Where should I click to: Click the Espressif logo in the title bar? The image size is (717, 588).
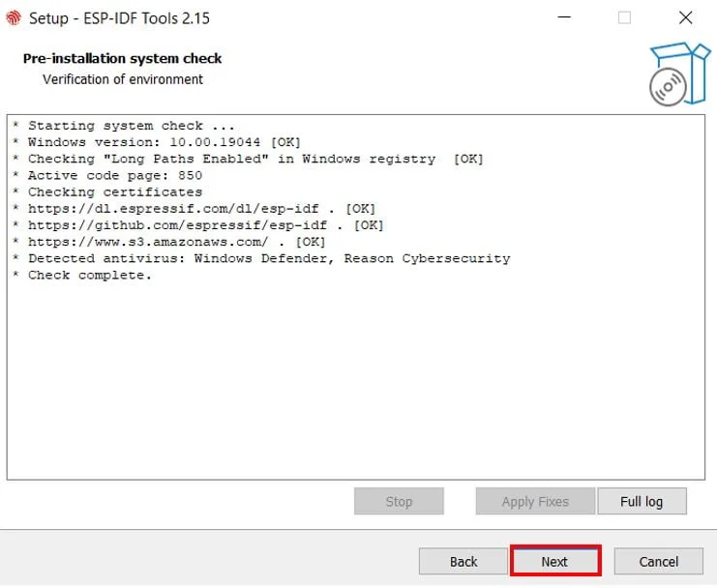pyautogui.click(x=14, y=17)
